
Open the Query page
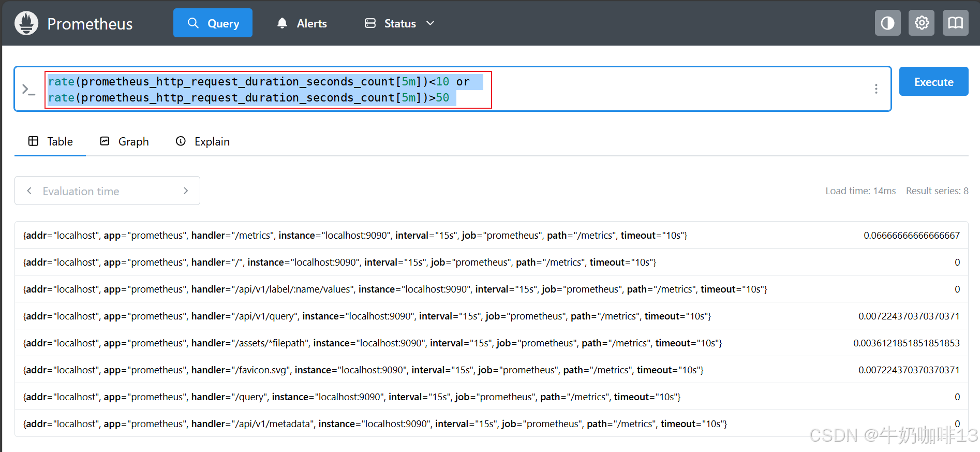[213, 23]
